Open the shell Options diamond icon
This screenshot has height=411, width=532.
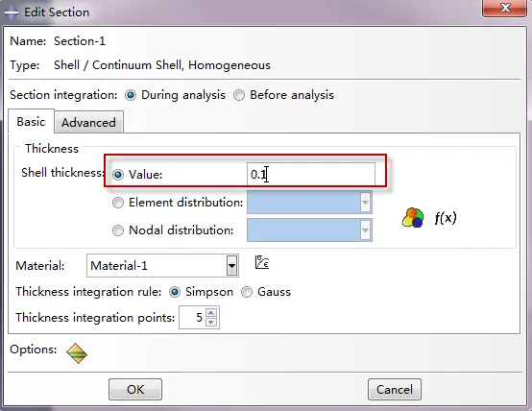tap(77, 353)
